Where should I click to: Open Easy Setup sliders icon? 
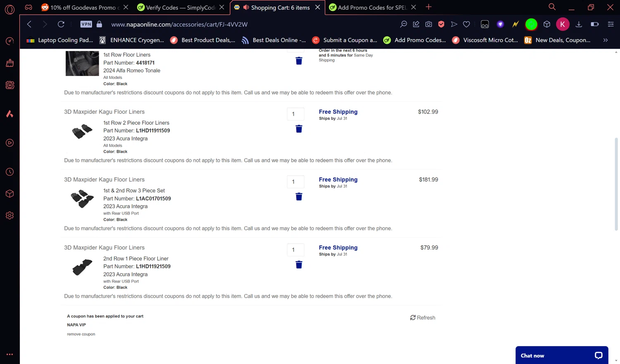pyautogui.click(x=610, y=24)
